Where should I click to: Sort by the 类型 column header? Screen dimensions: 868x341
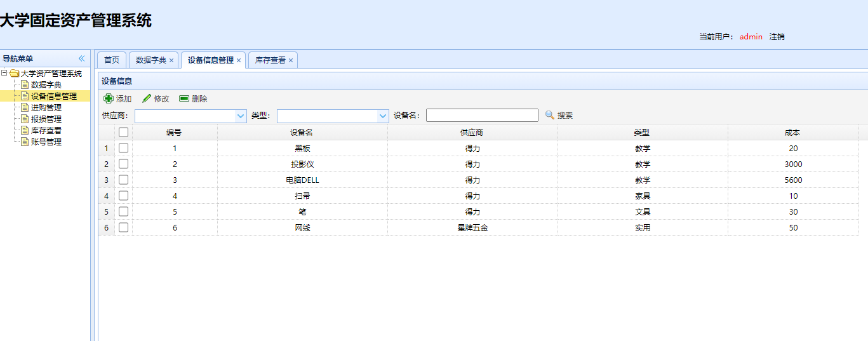click(x=643, y=132)
